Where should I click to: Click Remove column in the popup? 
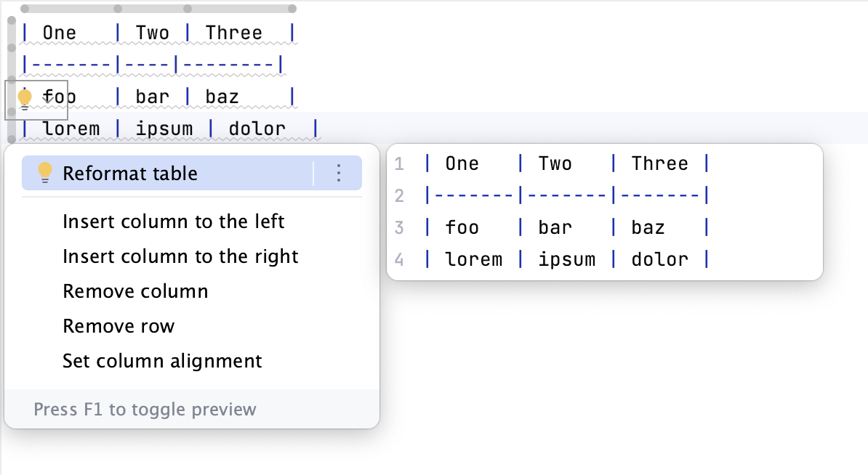pyautogui.click(x=135, y=291)
